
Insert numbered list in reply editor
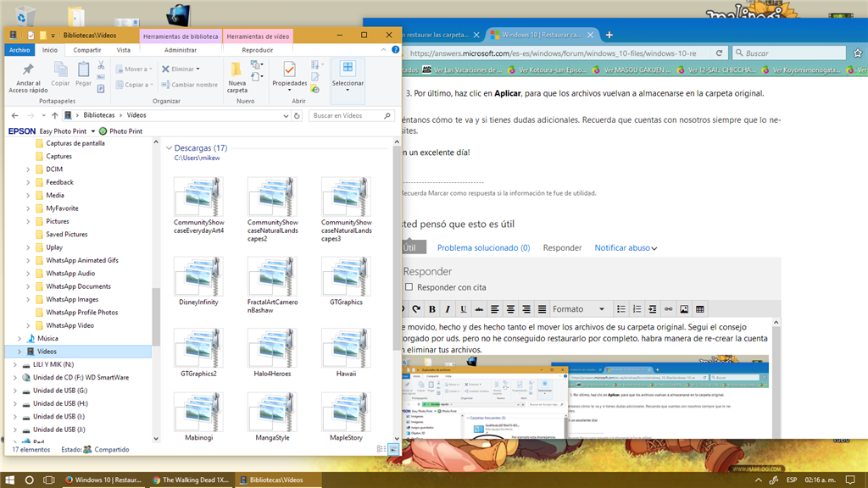tap(637, 309)
